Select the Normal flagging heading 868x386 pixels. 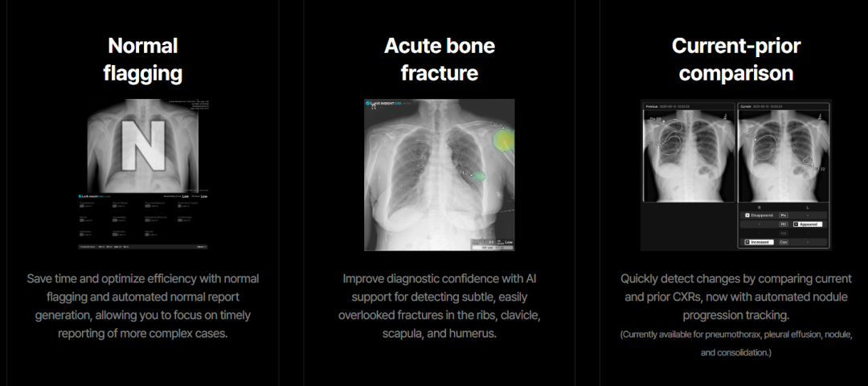143,60
